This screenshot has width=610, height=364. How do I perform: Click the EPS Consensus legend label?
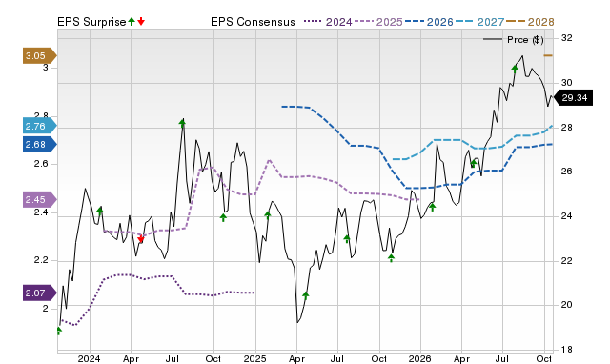point(253,22)
